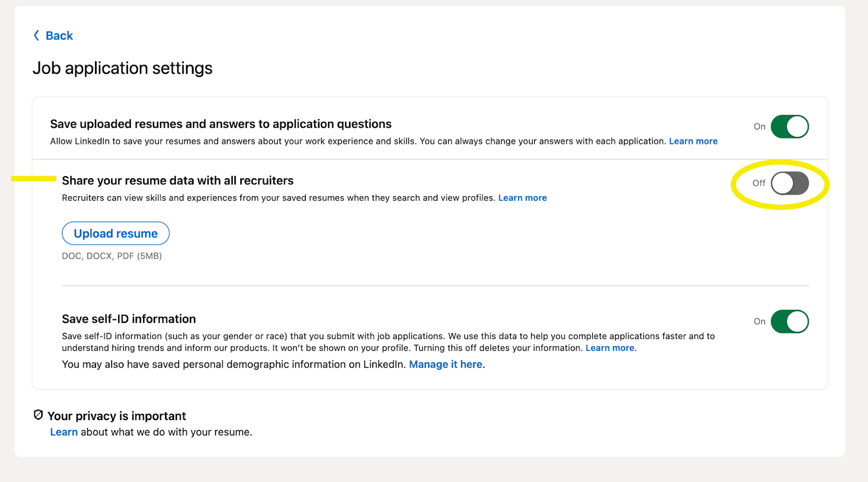Image resolution: width=868 pixels, height=482 pixels.
Task: Click the Off label beside resume sharing toggle
Action: [758, 183]
